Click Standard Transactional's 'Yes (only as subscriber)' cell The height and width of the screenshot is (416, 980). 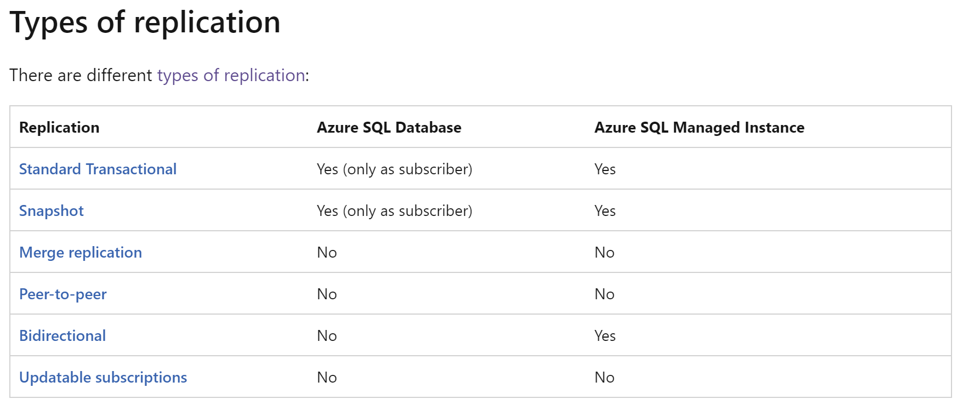(x=395, y=169)
